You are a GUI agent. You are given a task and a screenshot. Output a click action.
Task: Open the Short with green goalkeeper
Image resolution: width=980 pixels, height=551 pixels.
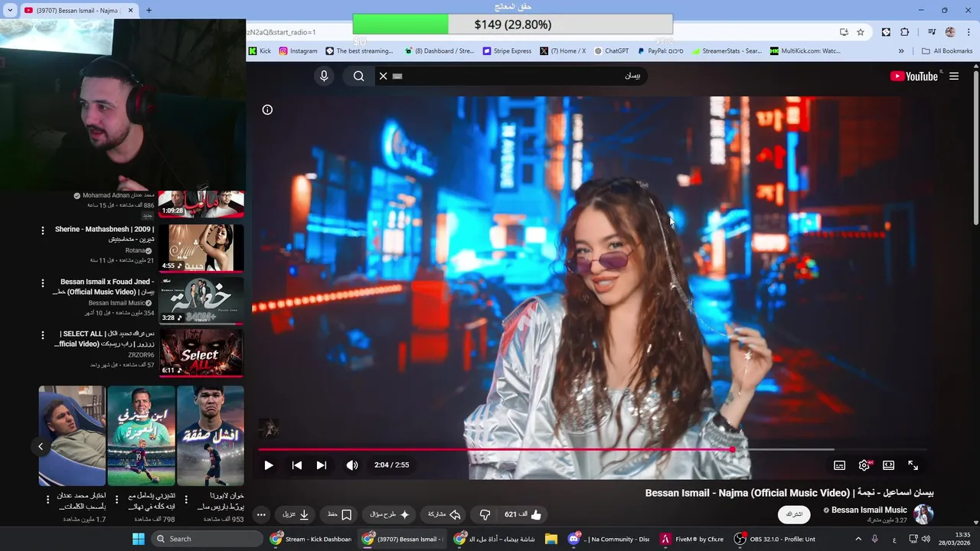141,435
